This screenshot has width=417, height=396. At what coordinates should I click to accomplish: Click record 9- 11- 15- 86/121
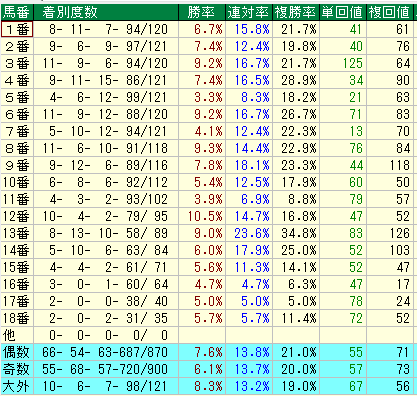point(106,80)
